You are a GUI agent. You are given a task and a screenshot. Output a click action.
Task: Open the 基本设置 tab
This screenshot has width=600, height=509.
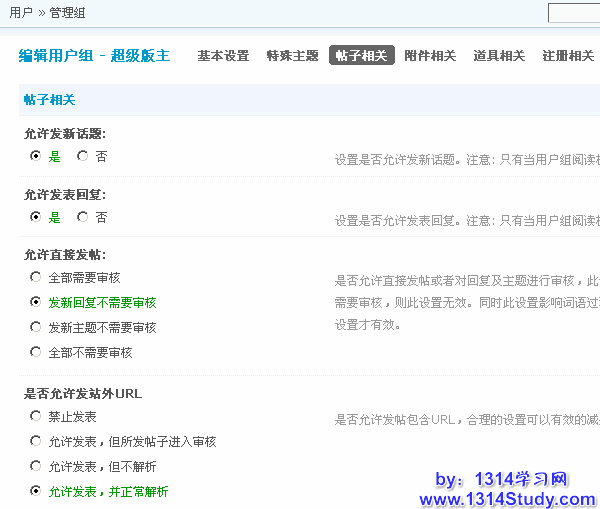pyautogui.click(x=223, y=56)
